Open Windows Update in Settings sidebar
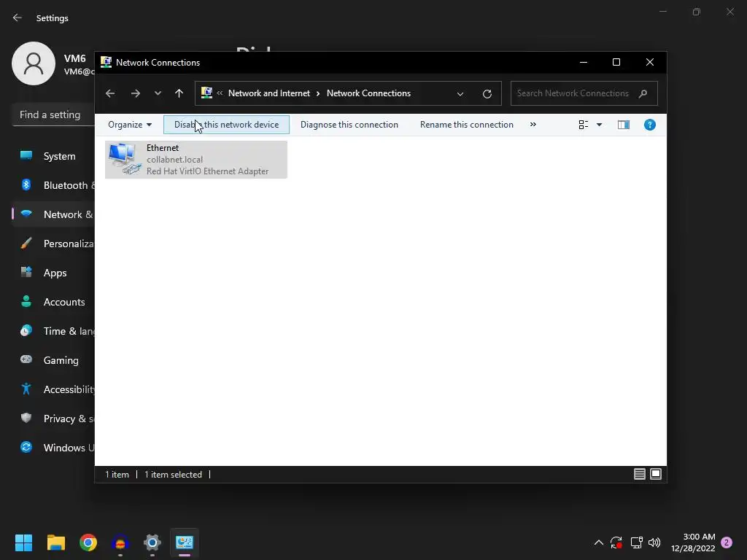This screenshot has height=560, width=747. [53, 448]
